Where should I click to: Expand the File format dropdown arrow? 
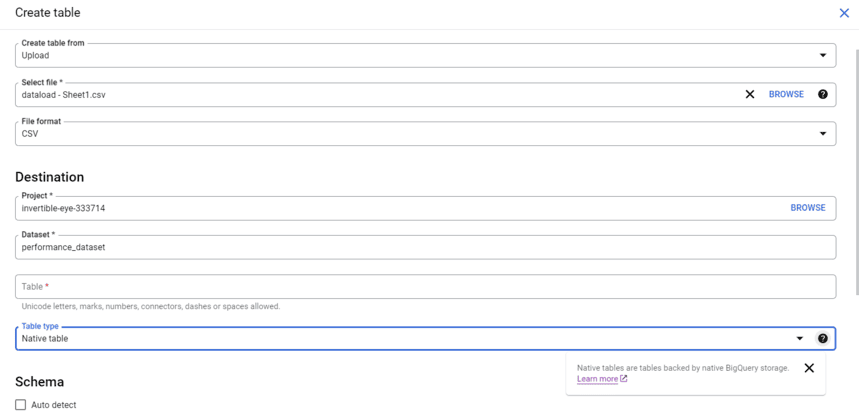click(x=822, y=134)
